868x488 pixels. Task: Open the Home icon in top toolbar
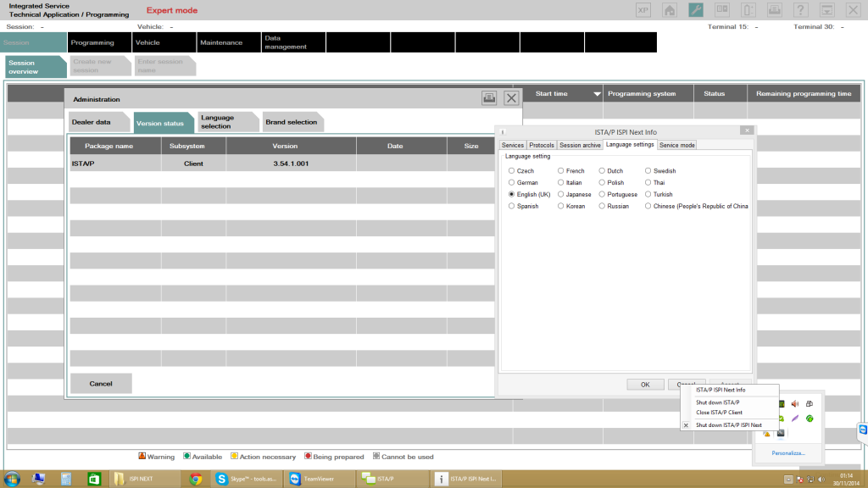[670, 10]
